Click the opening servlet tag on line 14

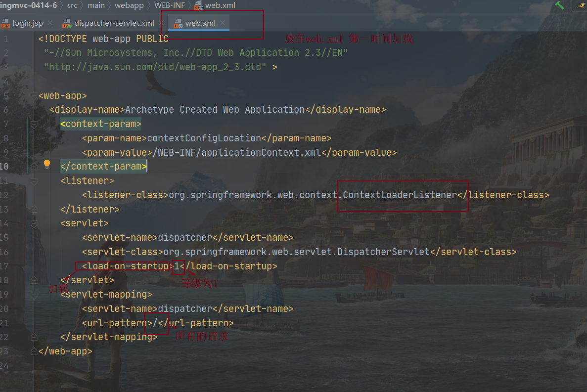tap(84, 223)
